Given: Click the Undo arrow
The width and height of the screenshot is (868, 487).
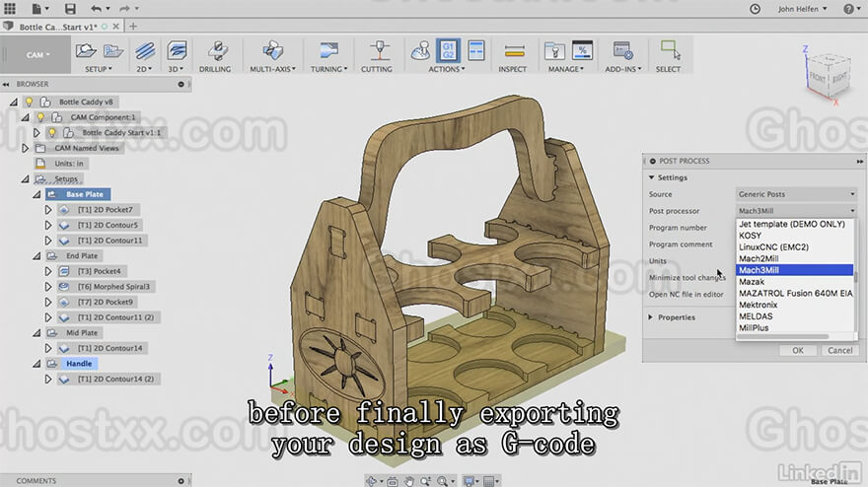Looking at the screenshot, I should coord(96,8).
